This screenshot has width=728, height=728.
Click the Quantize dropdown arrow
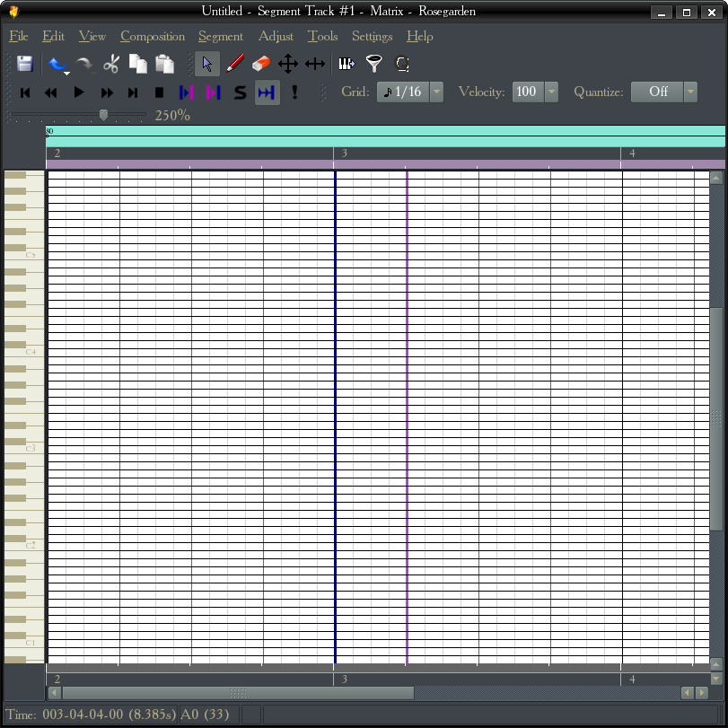[690, 92]
